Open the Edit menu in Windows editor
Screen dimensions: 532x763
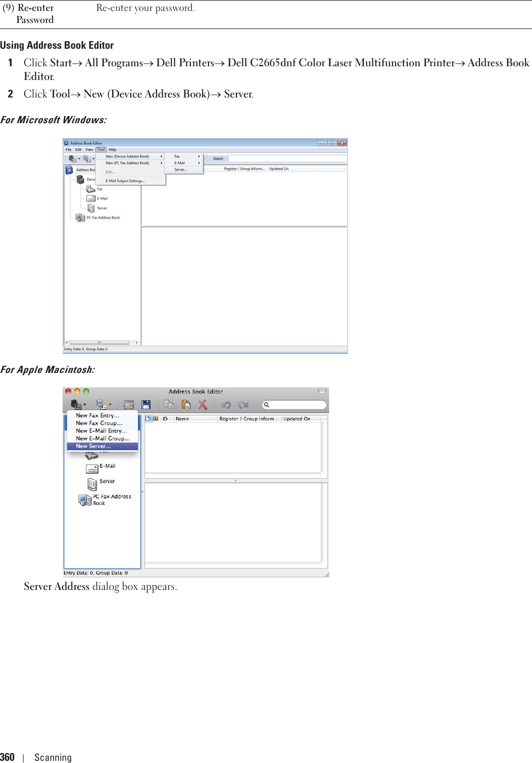78,150
